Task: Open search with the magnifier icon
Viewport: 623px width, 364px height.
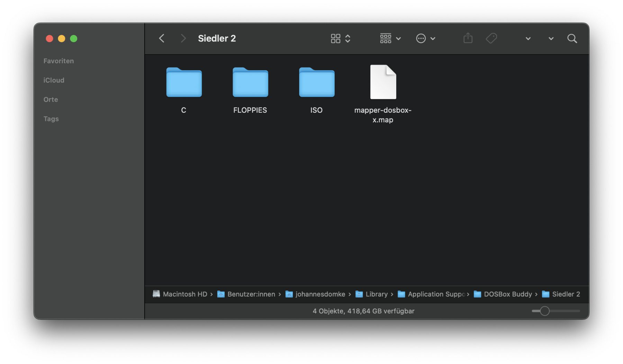Action: [x=572, y=38]
